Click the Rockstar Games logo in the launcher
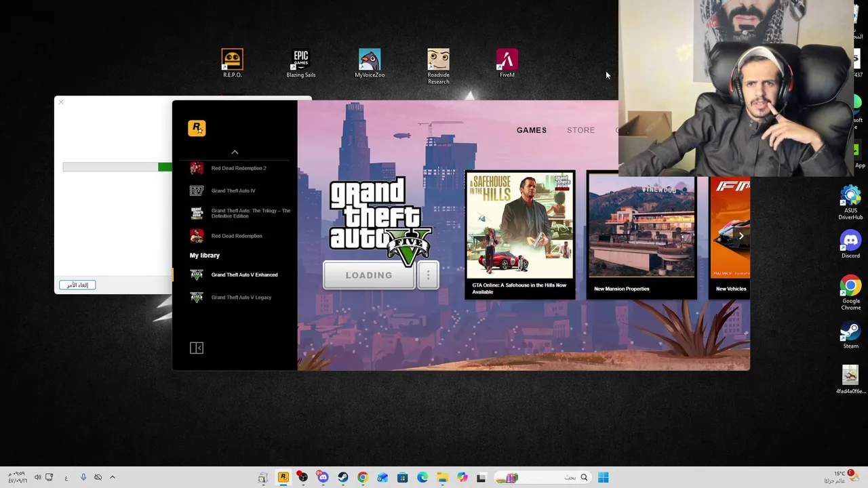 [x=197, y=128]
